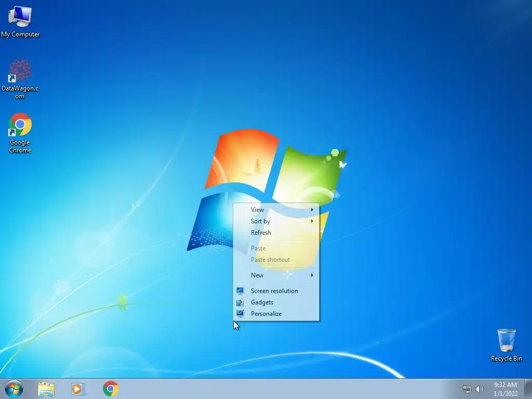Screen dimensions: 532x399
Task: Choose Gadgets from the context menu
Action: (276, 302)
